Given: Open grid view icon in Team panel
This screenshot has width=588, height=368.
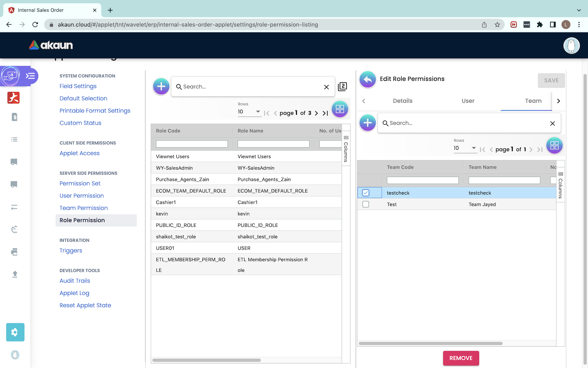Looking at the screenshot, I should pos(554,146).
